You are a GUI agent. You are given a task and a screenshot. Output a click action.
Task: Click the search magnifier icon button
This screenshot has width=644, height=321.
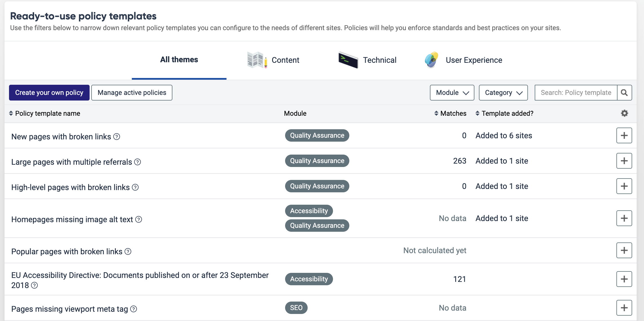tap(624, 93)
